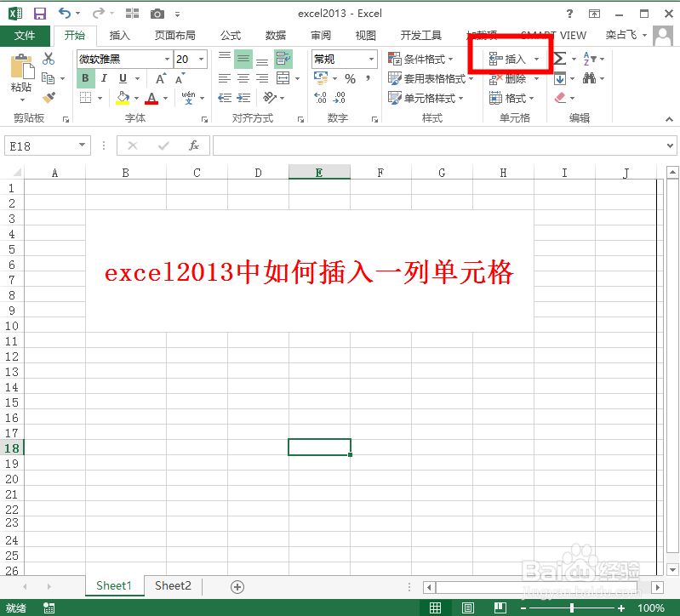Image resolution: width=680 pixels, height=616 pixels.
Task: Click the Redo arrow icon
Action: (x=99, y=14)
